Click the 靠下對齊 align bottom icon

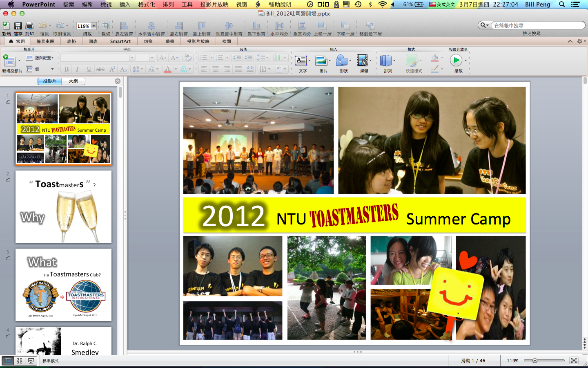pos(256,26)
